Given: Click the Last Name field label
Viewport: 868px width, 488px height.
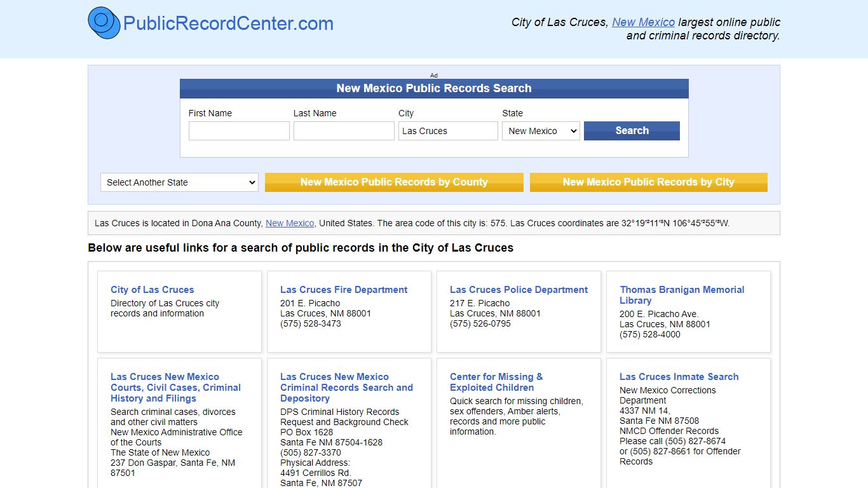Looking at the screenshot, I should tap(315, 113).
